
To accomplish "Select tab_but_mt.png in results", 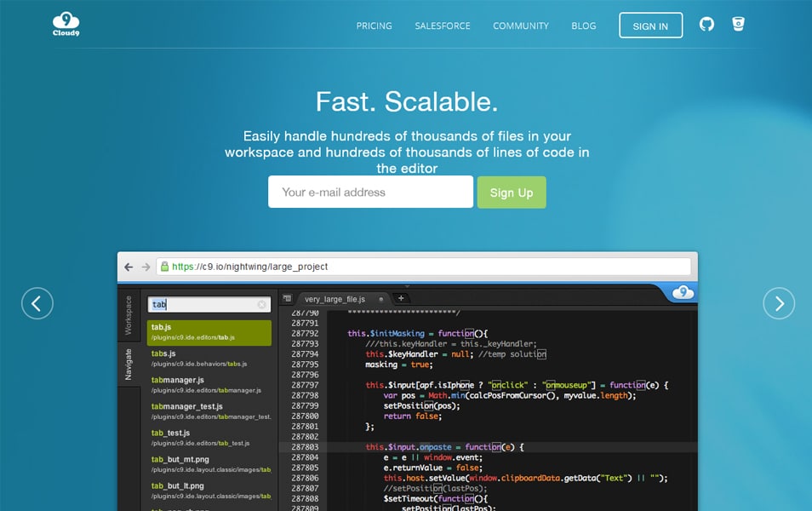I will click(209, 464).
